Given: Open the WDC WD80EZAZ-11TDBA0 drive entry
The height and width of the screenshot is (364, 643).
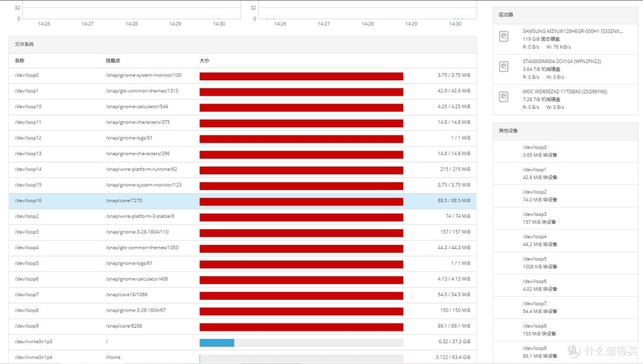Looking at the screenshot, I should coord(565,99).
